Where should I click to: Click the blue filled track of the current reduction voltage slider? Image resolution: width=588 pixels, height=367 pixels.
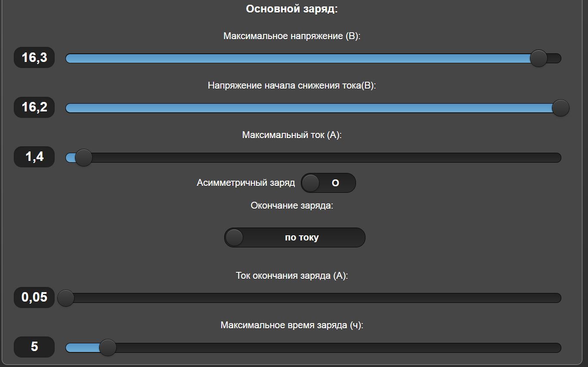(x=301, y=108)
